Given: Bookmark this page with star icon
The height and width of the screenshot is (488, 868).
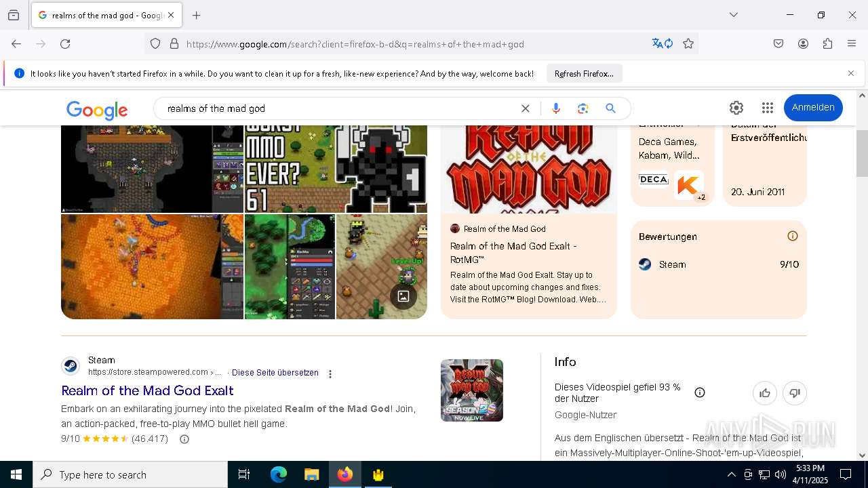Looking at the screenshot, I should (688, 44).
